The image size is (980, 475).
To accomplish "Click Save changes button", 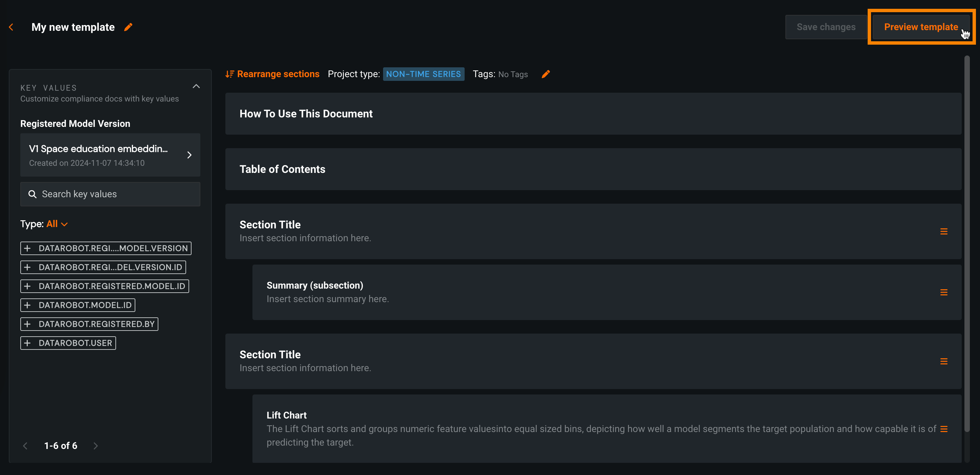I will (826, 27).
